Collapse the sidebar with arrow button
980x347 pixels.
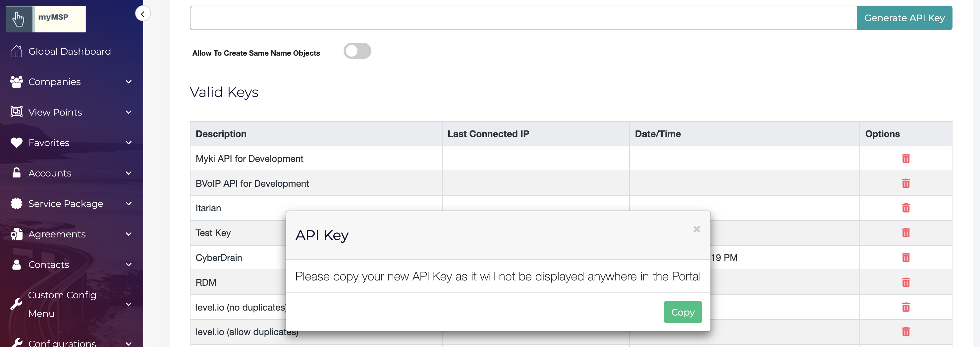pyautogui.click(x=143, y=14)
